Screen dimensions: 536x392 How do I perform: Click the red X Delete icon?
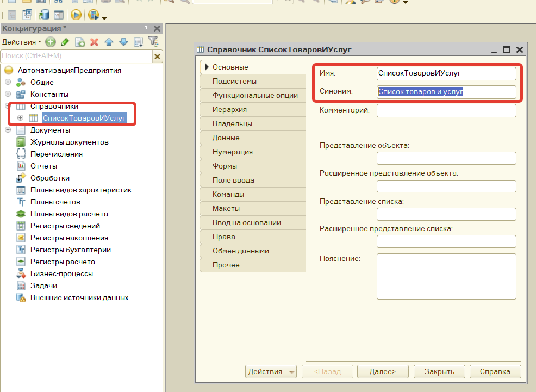[x=95, y=42]
